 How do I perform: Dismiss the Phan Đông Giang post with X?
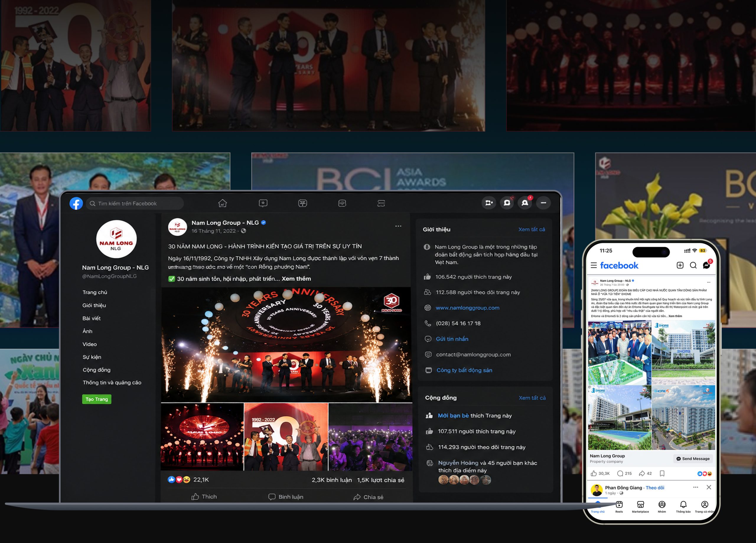[709, 487]
